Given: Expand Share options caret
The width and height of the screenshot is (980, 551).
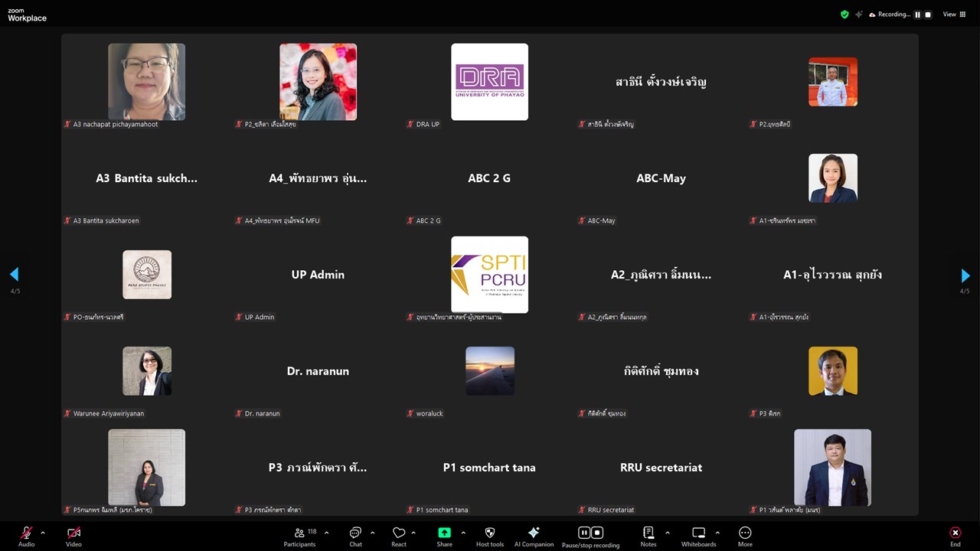Looking at the screenshot, I should click(x=463, y=533).
